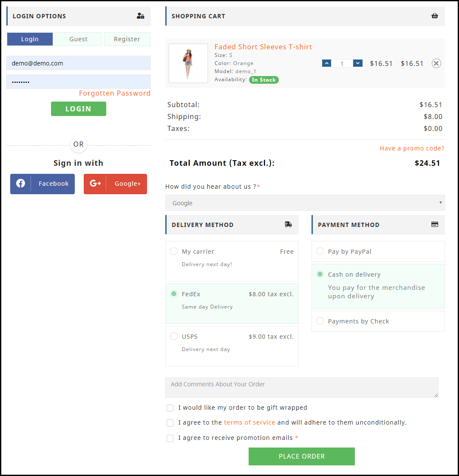Click the login options user-lock icon
459x476 pixels.
140,15
